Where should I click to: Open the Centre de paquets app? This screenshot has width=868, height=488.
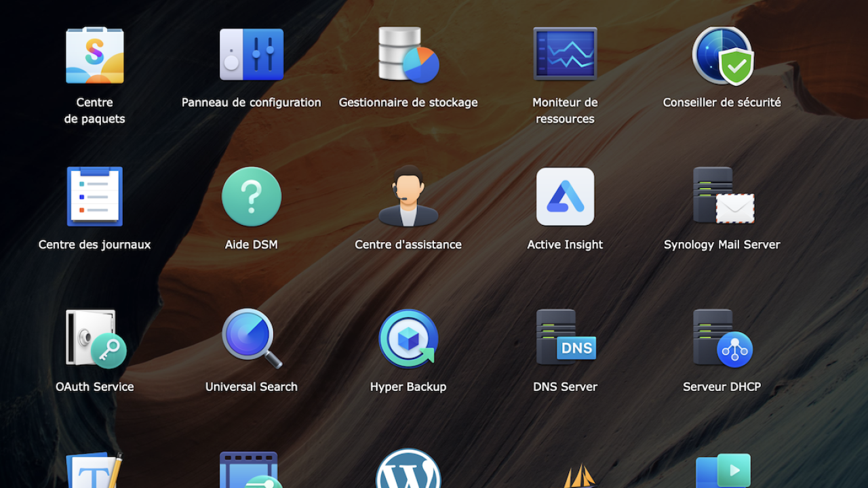click(94, 55)
